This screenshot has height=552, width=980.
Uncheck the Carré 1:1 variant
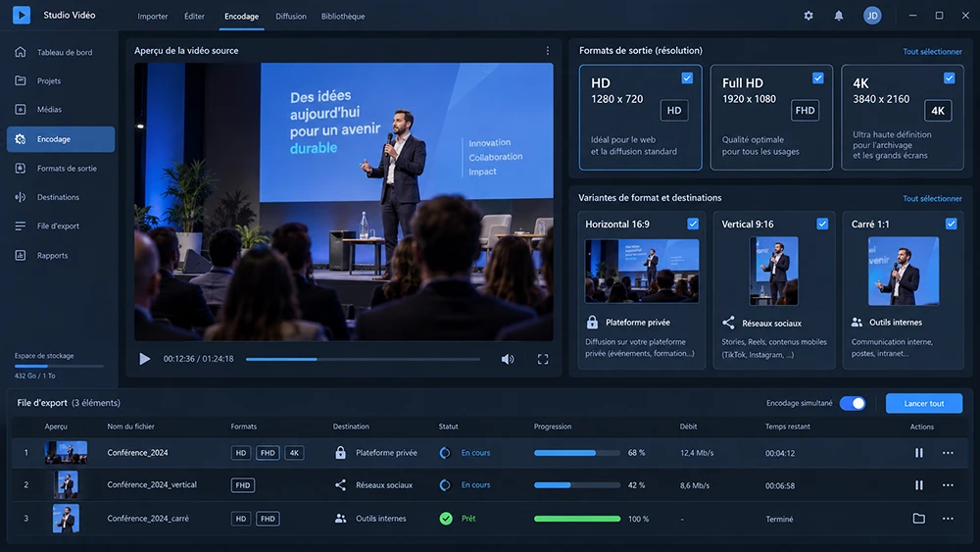coord(951,224)
